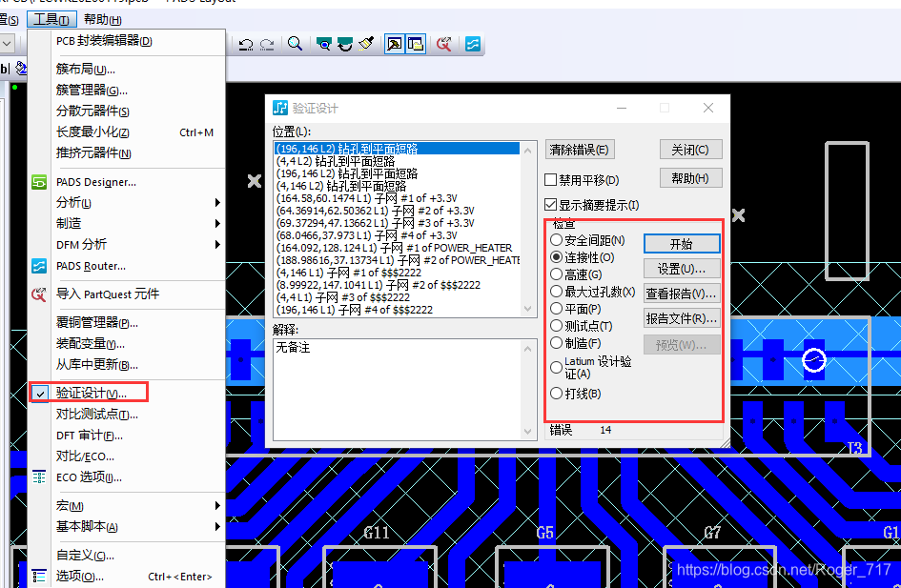Toggle the Project Explorer toolbar icon

tap(415, 44)
